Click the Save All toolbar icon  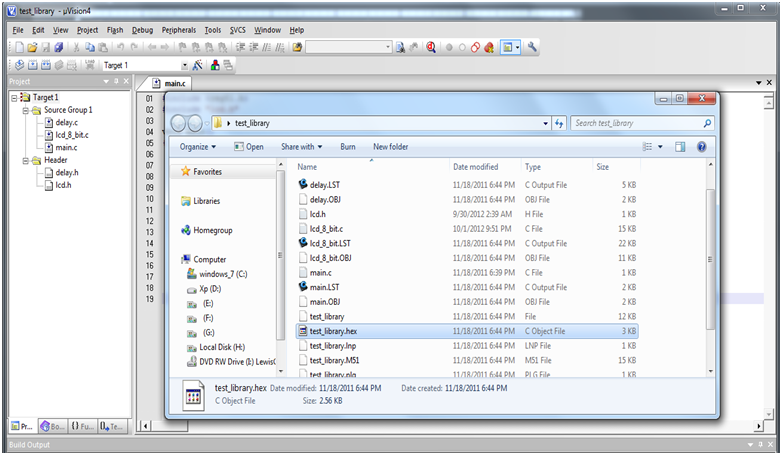coord(59,47)
